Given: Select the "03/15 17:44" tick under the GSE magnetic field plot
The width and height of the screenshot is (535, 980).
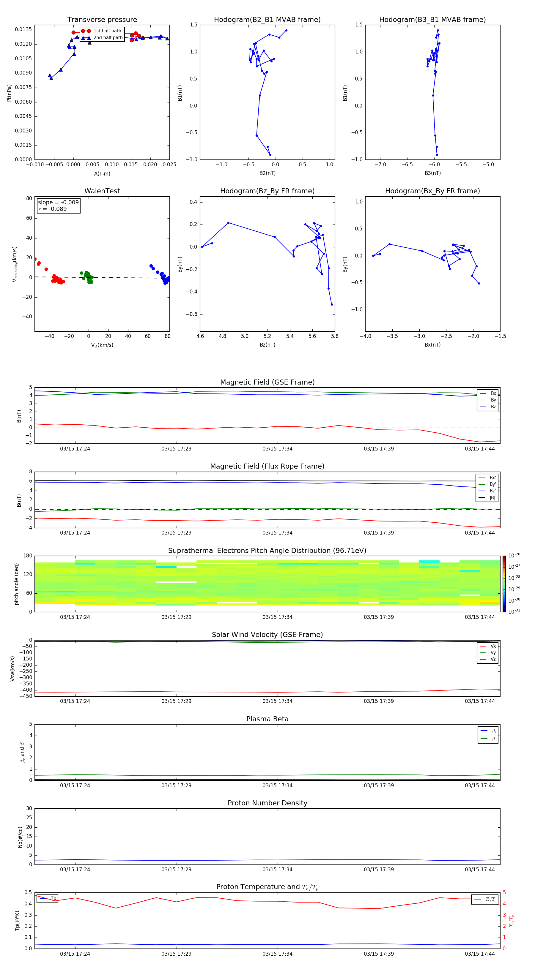Looking at the screenshot, I should click(480, 449).
